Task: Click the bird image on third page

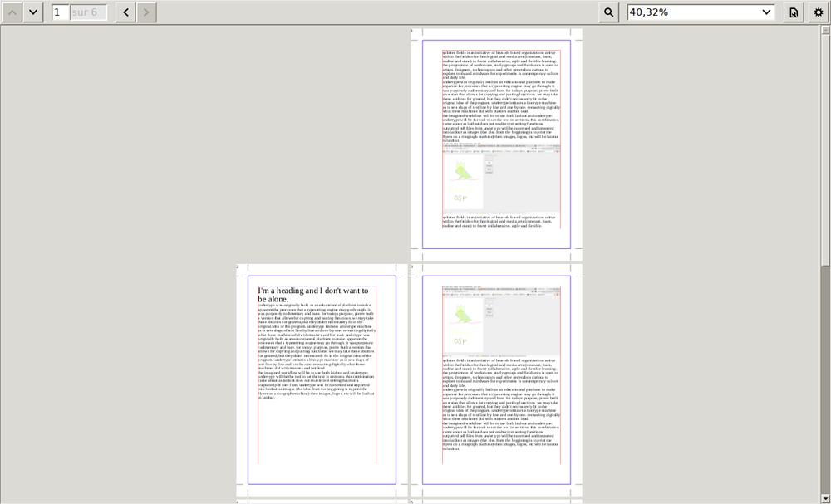Action: (462, 314)
